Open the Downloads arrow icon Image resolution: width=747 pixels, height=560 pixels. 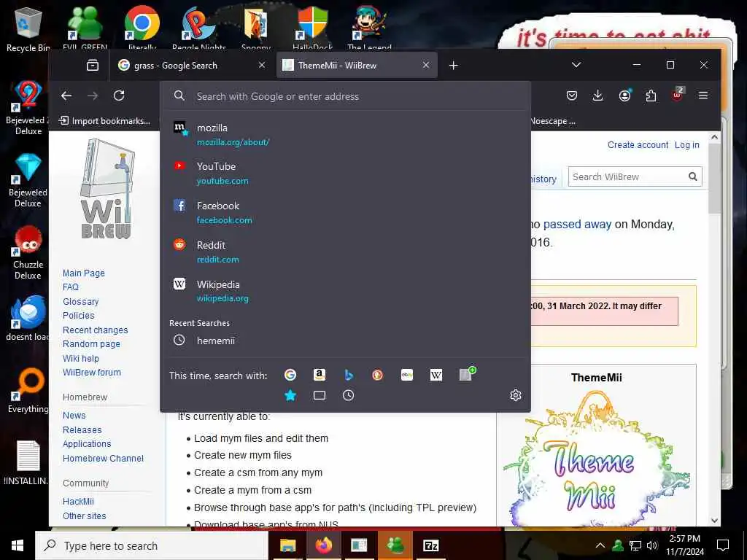[x=598, y=96]
